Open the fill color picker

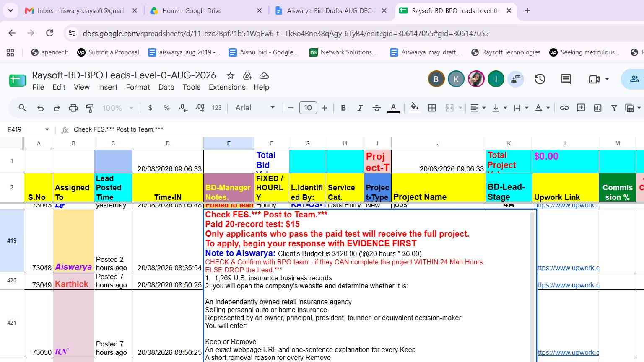tap(415, 108)
